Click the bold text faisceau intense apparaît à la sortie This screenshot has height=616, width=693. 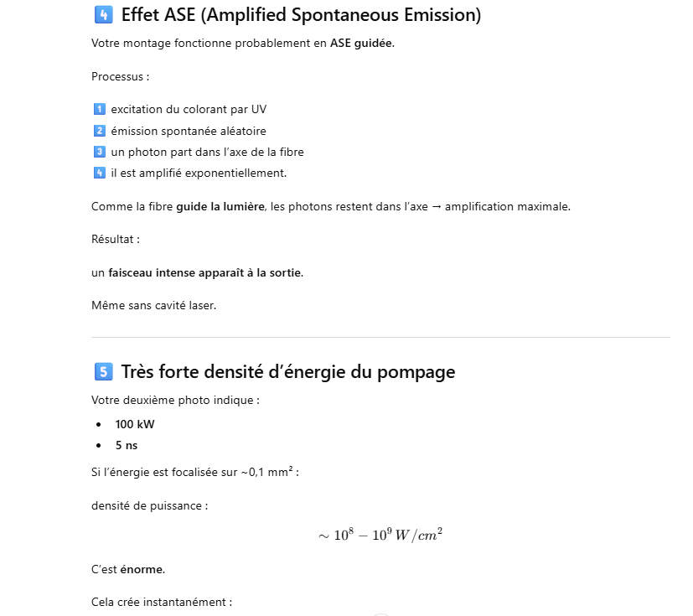[x=205, y=273]
